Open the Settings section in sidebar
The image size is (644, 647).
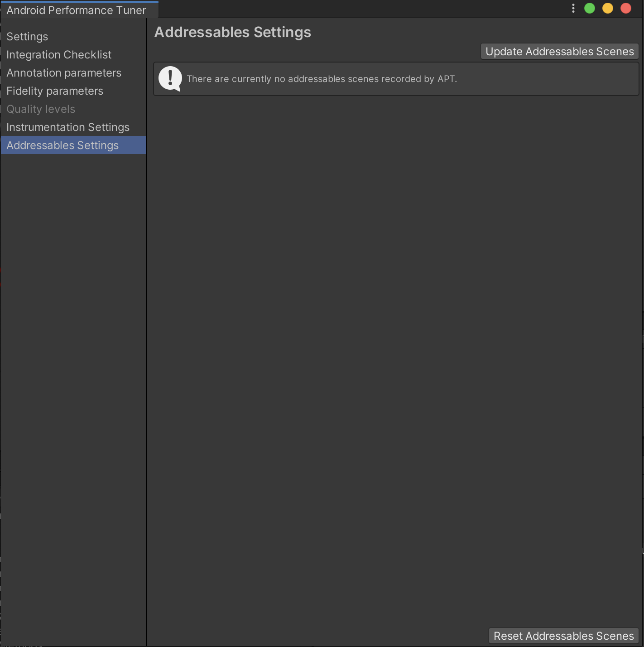[27, 37]
